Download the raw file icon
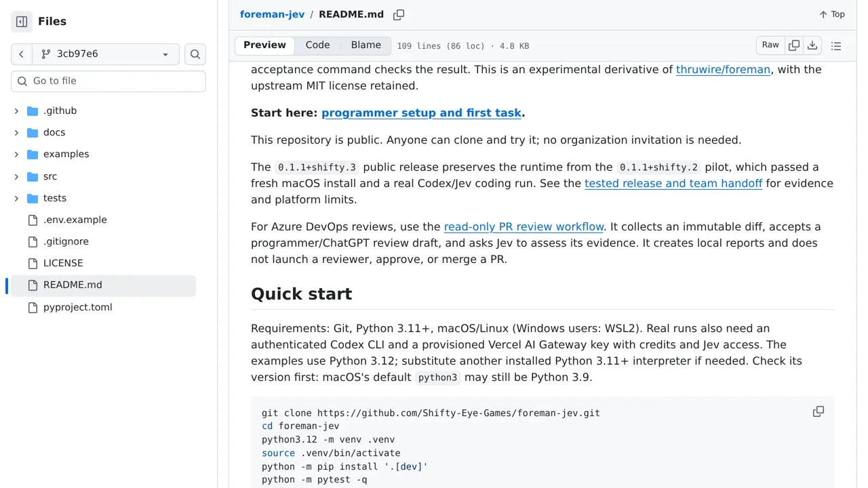This screenshot has height=488, width=868. point(812,45)
